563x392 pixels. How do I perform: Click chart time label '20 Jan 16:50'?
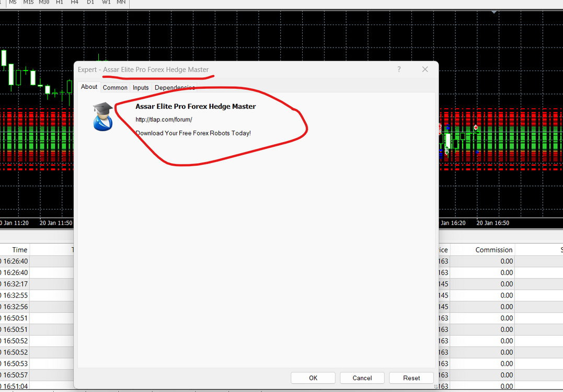(492, 223)
